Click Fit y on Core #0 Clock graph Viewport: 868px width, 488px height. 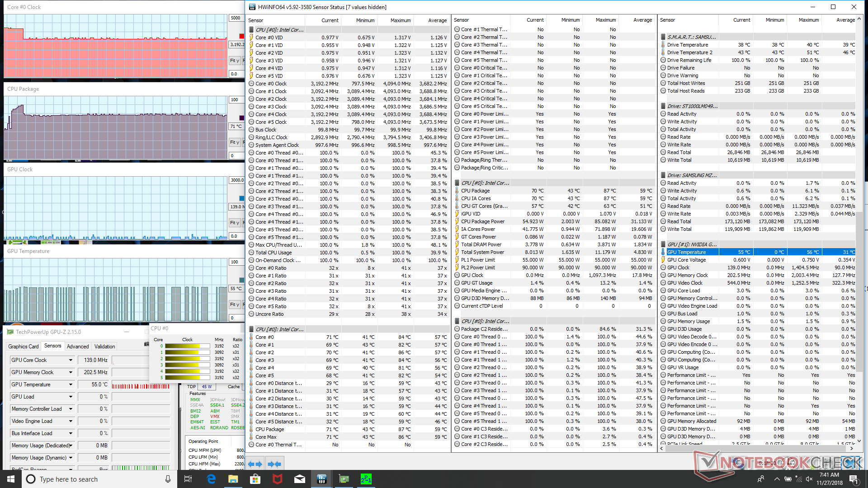[234, 61]
